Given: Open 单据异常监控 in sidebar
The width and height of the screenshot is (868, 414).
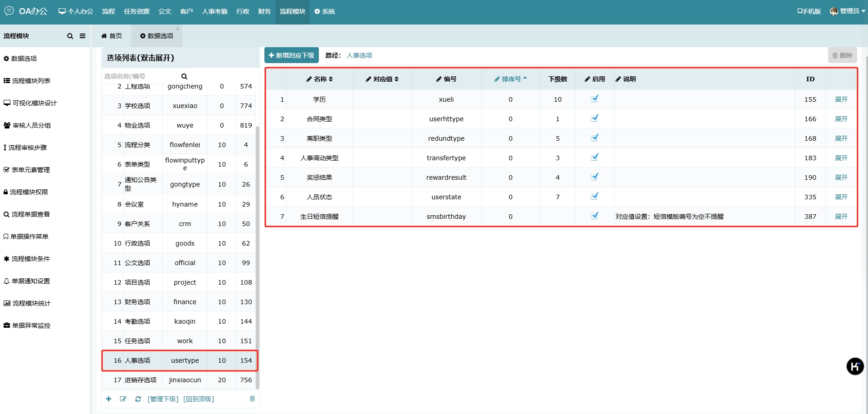Looking at the screenshot, I should (27, 325).
